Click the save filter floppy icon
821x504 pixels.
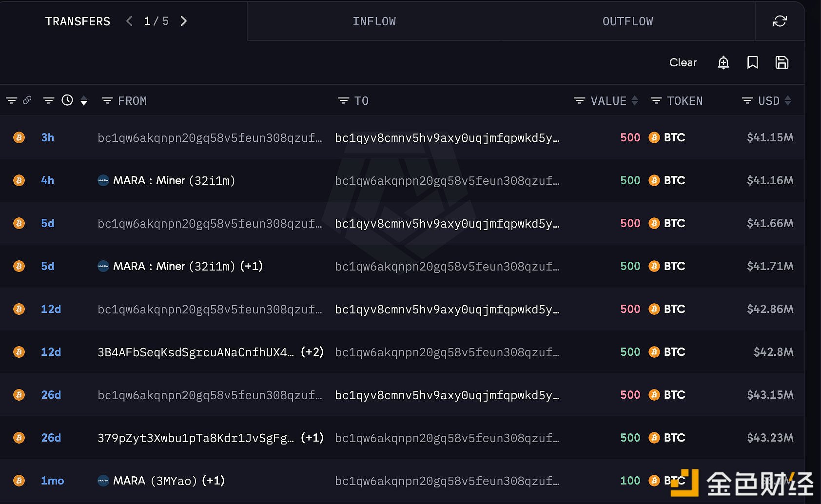coord(782,62)
